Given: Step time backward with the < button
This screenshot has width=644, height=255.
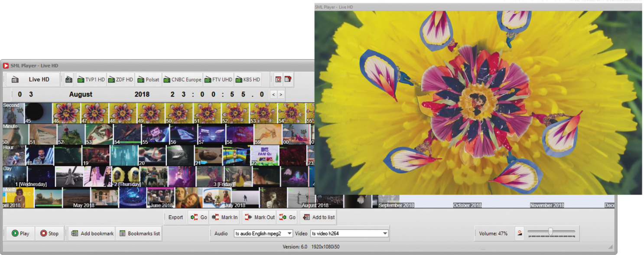Looking at the screenshot, I should tap(273, 95).
